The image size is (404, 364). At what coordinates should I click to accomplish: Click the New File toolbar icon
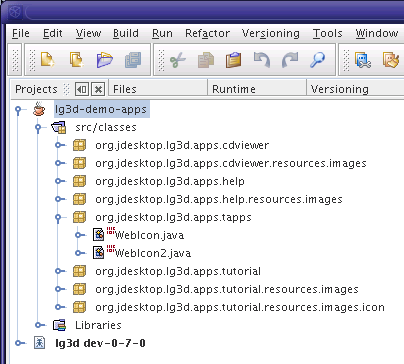click(48, 60)
